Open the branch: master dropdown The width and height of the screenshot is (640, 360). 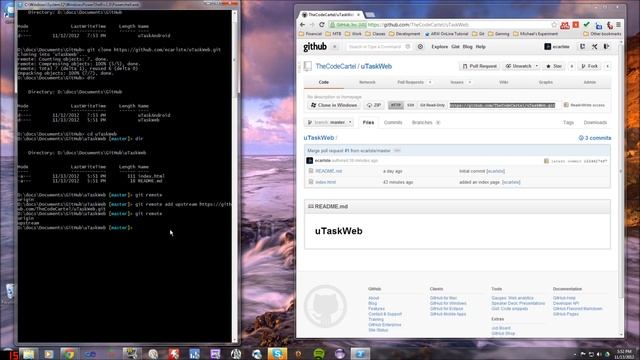[329, 122]
